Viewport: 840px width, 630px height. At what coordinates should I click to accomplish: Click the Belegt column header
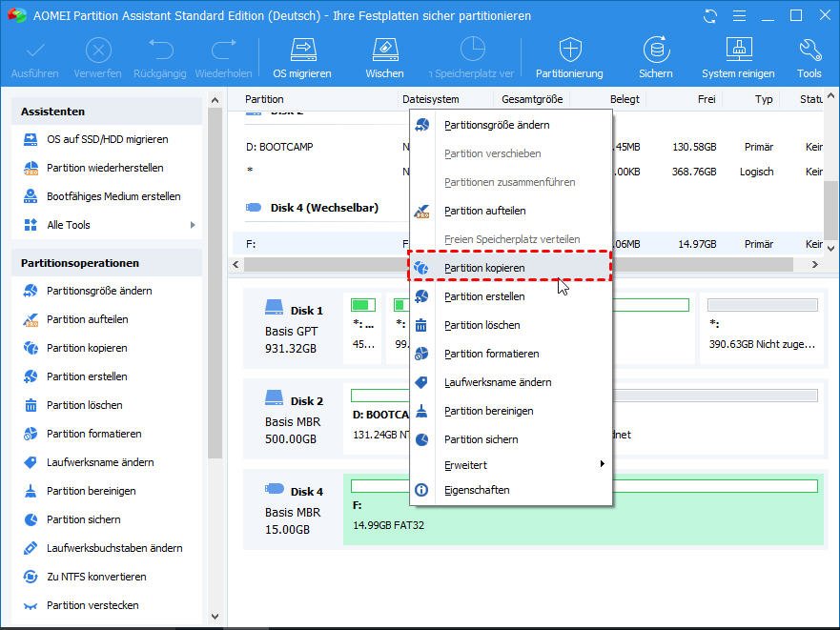pyautogui.click(x=625, y=99)
